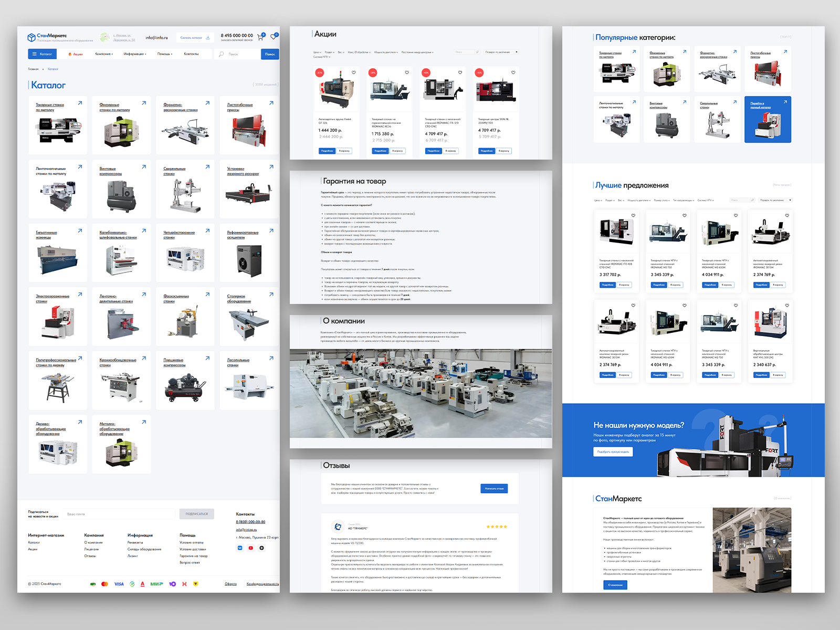
Task: Favorite the SKM NL turning center in Акции
Action: [513, 72]
